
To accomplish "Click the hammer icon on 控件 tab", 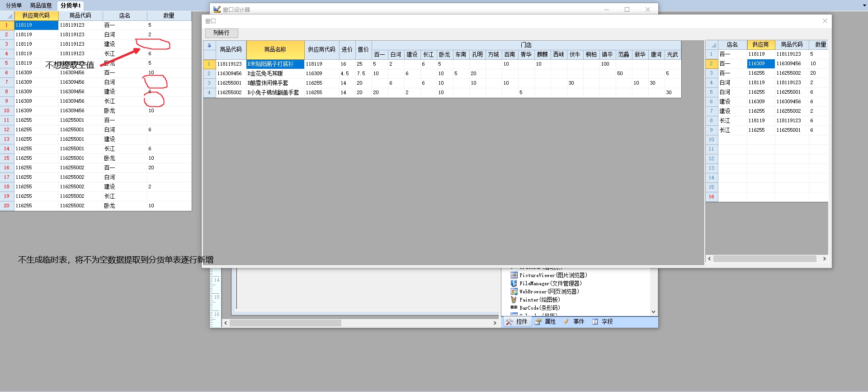I will [x=509, y=322].
